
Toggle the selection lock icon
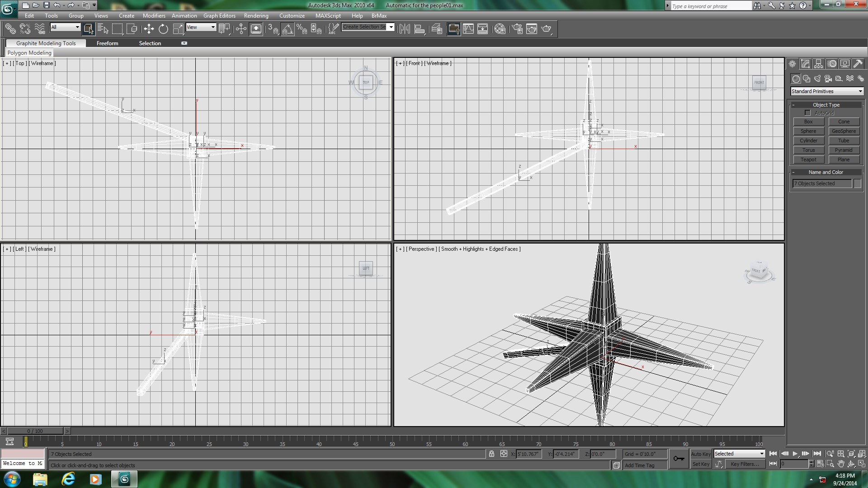click(491, 454)
